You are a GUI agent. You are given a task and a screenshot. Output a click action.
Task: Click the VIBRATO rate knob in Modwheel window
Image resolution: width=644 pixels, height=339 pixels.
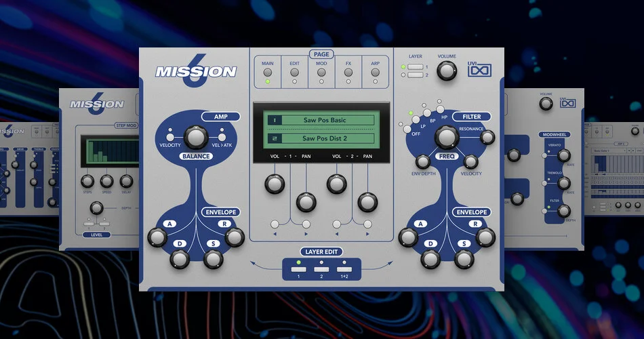coord(564,155)
